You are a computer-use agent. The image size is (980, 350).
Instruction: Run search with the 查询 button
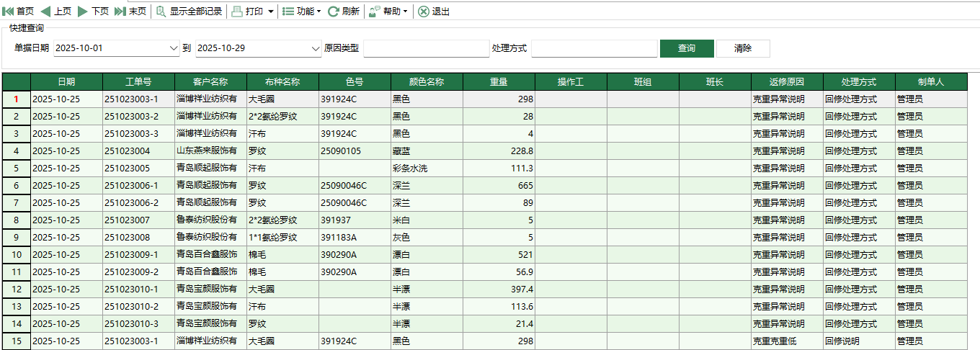pos(687,48)
